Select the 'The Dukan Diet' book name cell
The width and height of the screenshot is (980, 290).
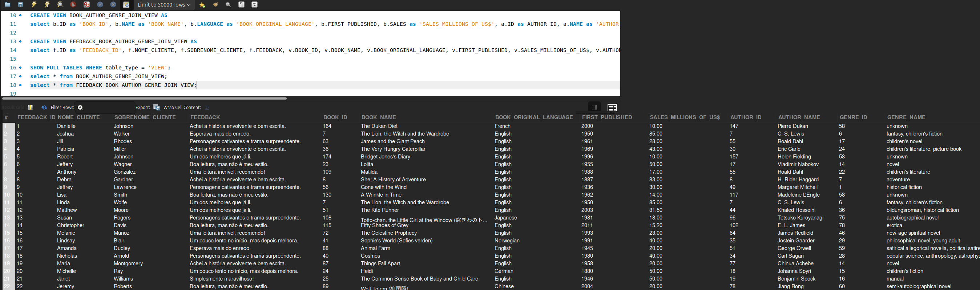[379, 126]
